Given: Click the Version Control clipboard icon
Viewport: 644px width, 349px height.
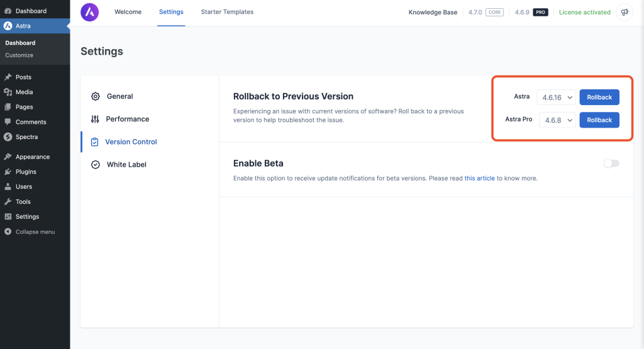Looking at the screenshot, I should [x=94, y=142].
